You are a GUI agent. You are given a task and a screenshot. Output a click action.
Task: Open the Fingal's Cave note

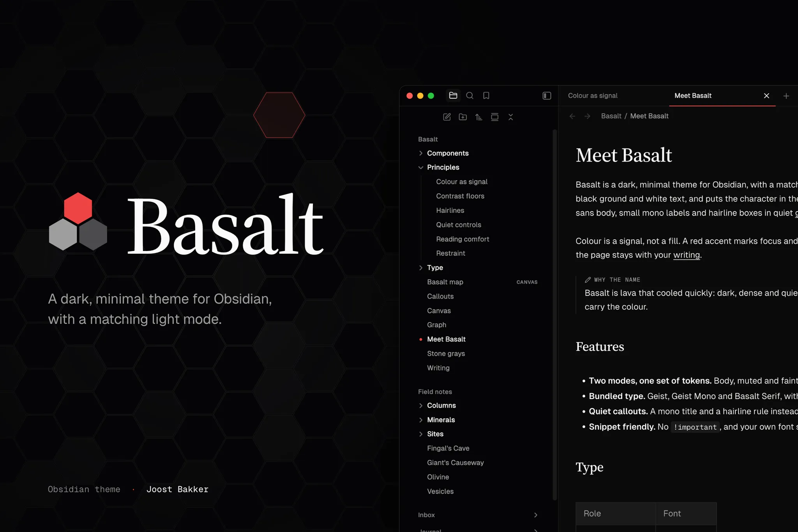pyautogui.click(x=448, y=448)
